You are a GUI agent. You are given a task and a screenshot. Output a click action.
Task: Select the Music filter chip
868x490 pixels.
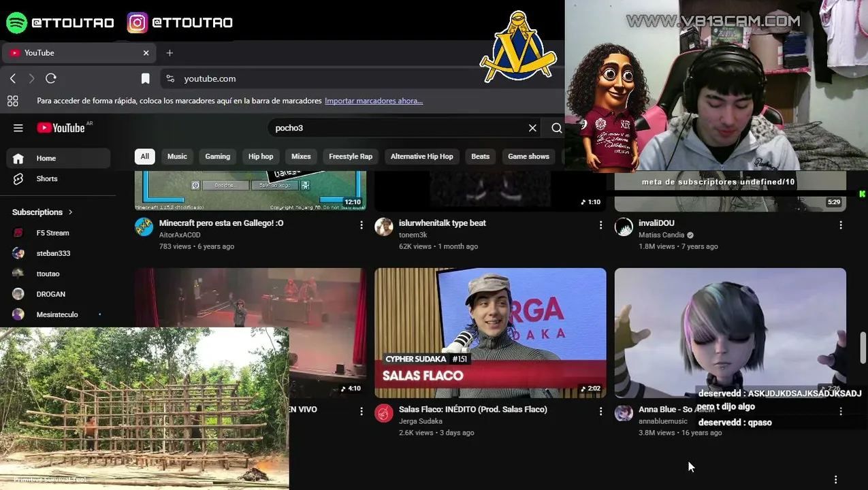point(177,157)
